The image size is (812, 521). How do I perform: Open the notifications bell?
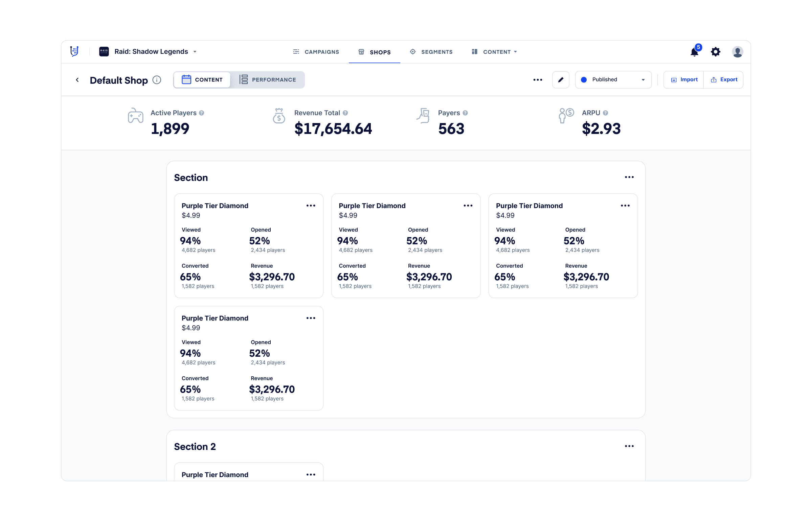point(694,52)
